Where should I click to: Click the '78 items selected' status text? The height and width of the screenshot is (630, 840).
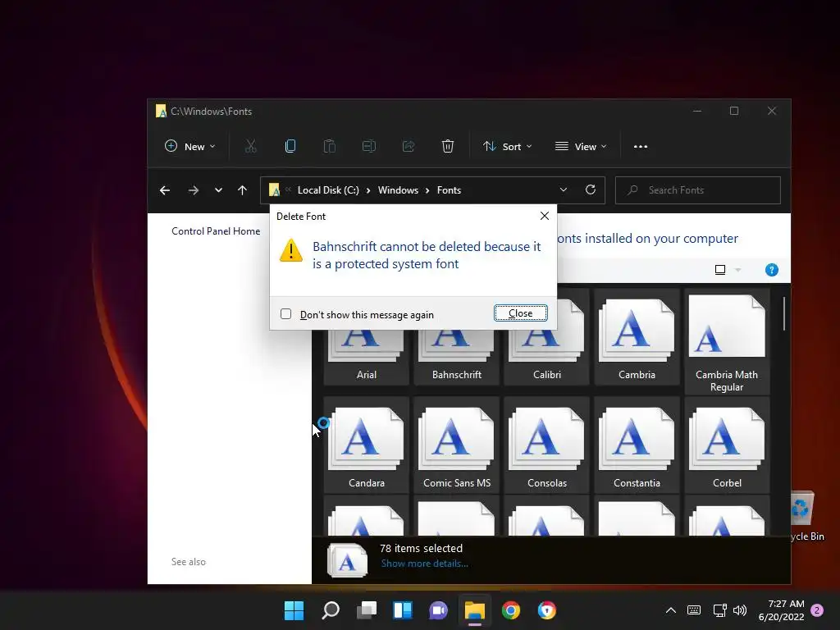point(421,548)
